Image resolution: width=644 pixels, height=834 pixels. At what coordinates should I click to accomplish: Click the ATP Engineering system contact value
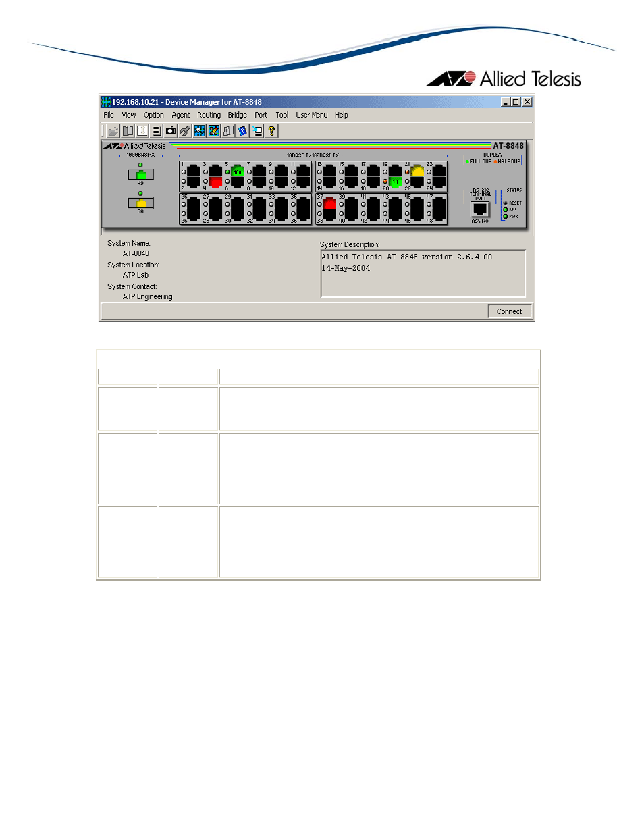pyautogui.click(x=148, y=297)
